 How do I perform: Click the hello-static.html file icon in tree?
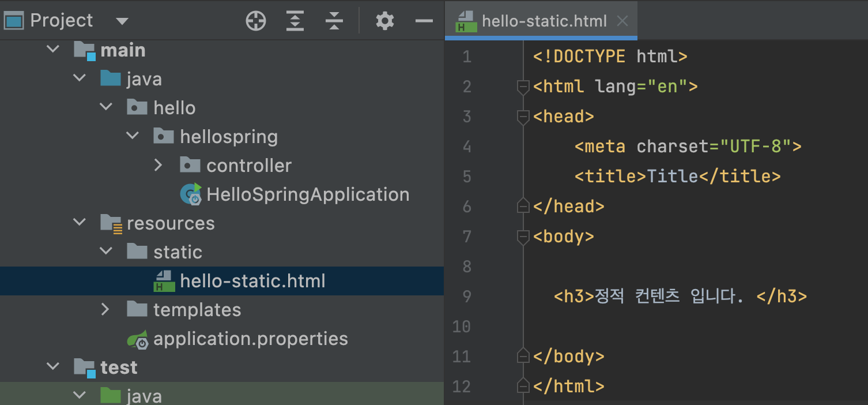[164, 281]
